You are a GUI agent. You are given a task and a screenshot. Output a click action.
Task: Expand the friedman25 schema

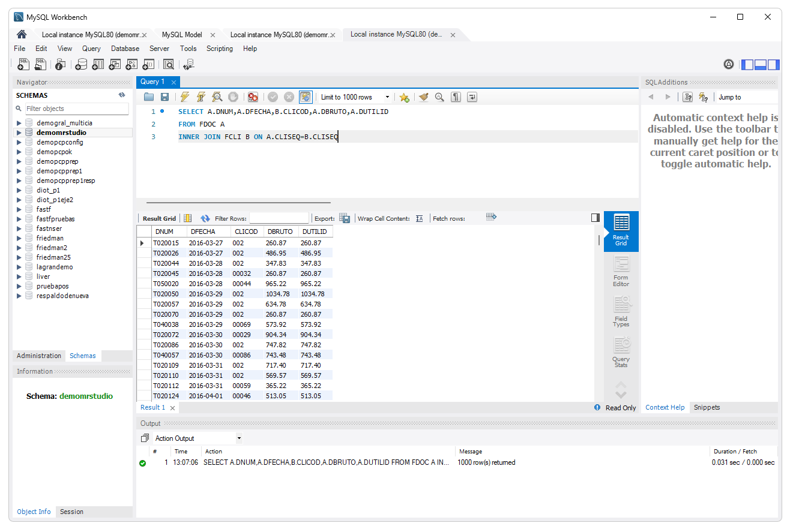click(19, 257)
